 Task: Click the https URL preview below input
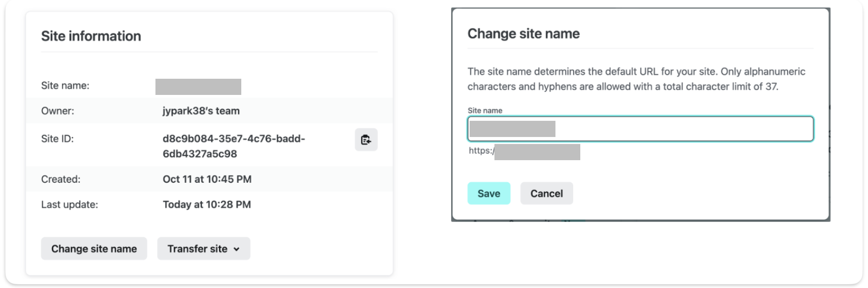[524, 152]
